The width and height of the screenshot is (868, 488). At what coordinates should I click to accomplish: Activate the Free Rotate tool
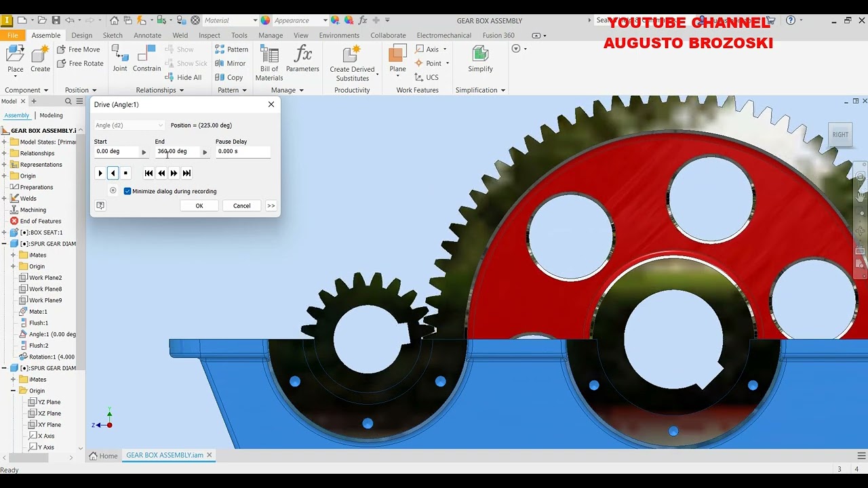[80, 64]
